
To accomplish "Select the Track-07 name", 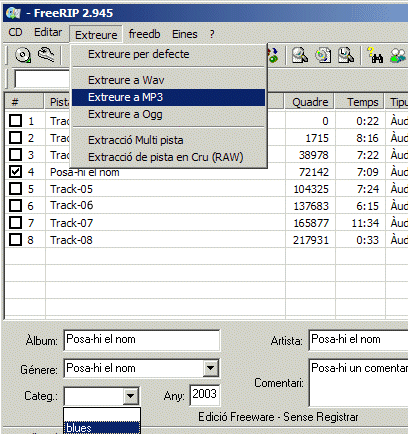I will [x=71, y=223].
